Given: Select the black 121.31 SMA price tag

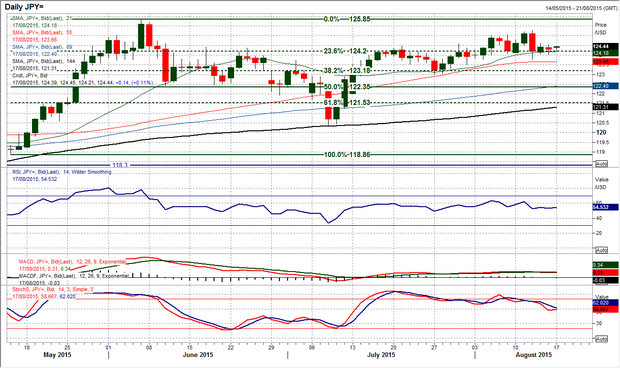Looking at the screenshot, I should click(605, 107).
